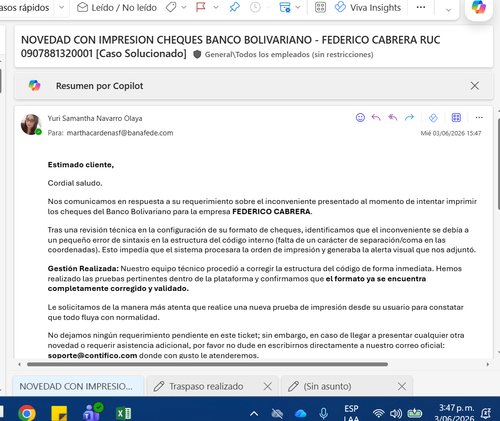Image resolution: width=500 pixels, height=421 pixels.
Task: Open Yuri Samantha Navarro Olaya's profile picture
Action: (31, 124)
